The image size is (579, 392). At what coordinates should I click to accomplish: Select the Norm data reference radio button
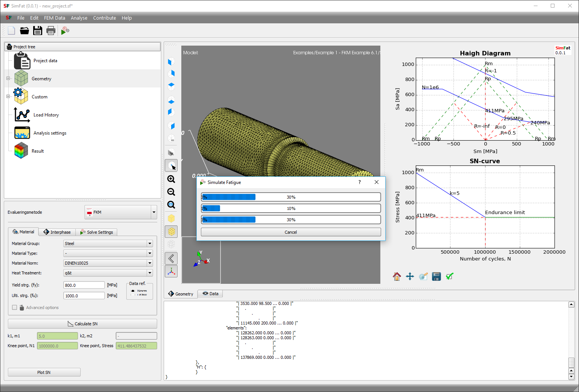coord(133,291)
